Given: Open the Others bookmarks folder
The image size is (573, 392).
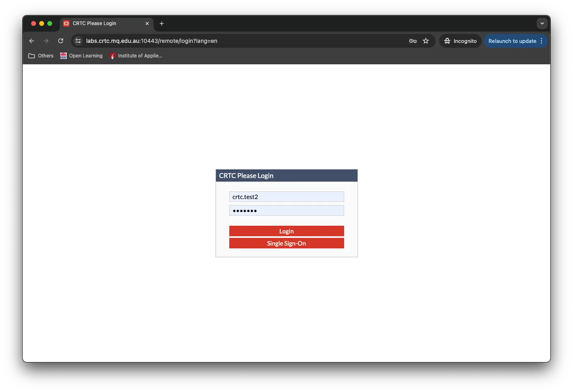Looking at the screenshot, I should pyautogui.click(x=41, y=56).
